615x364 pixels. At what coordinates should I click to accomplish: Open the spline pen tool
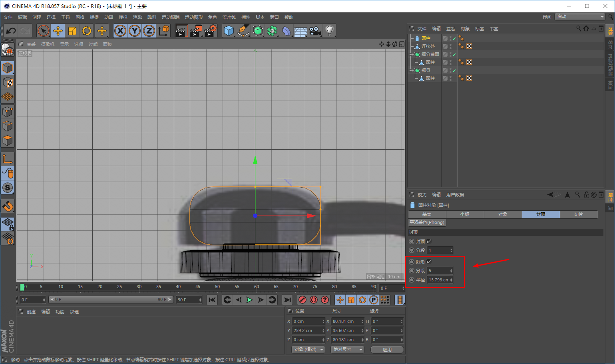coord(243,31)
